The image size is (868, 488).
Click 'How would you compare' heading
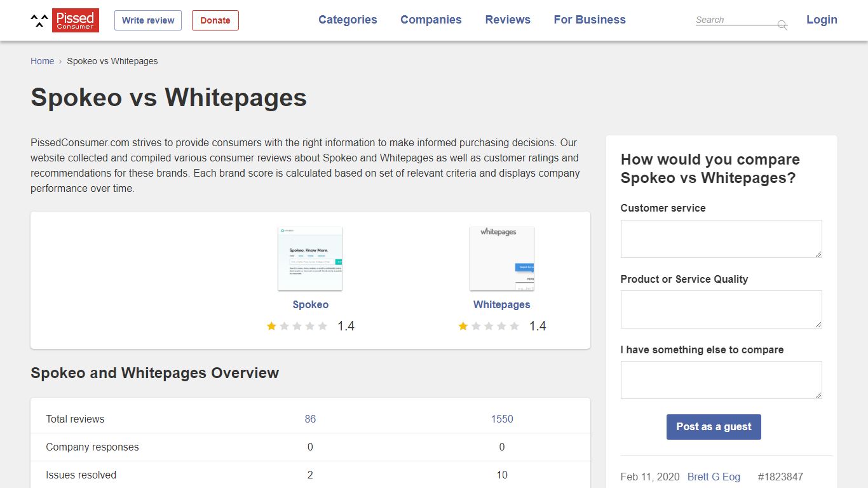tap(710, 168)
